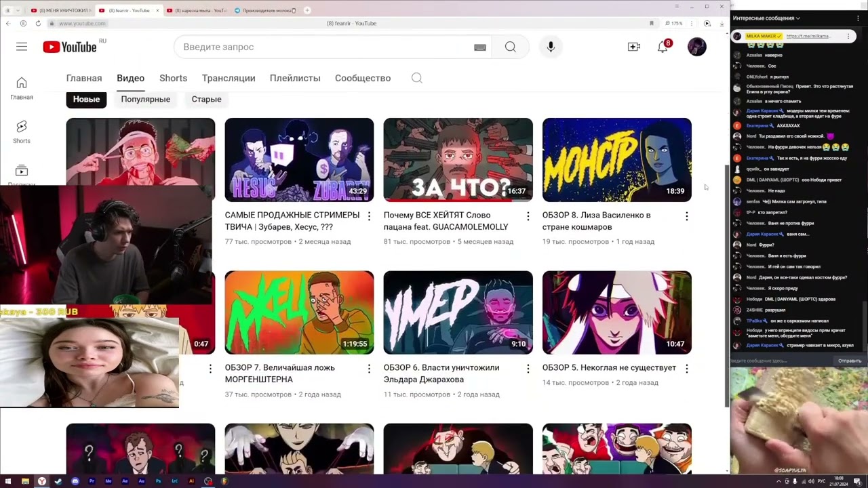
Task: Select the Старые sort chip
Action: (x=206, y=99)
